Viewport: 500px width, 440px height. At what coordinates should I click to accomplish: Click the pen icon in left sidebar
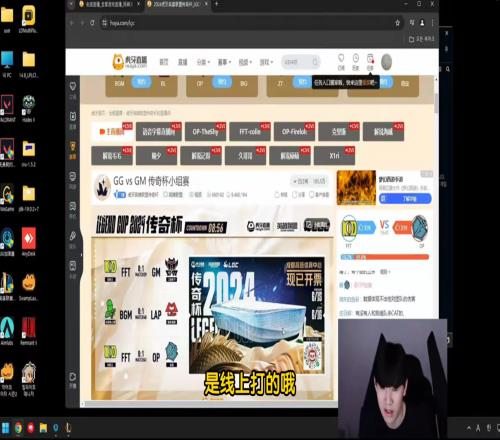[73, 236]
